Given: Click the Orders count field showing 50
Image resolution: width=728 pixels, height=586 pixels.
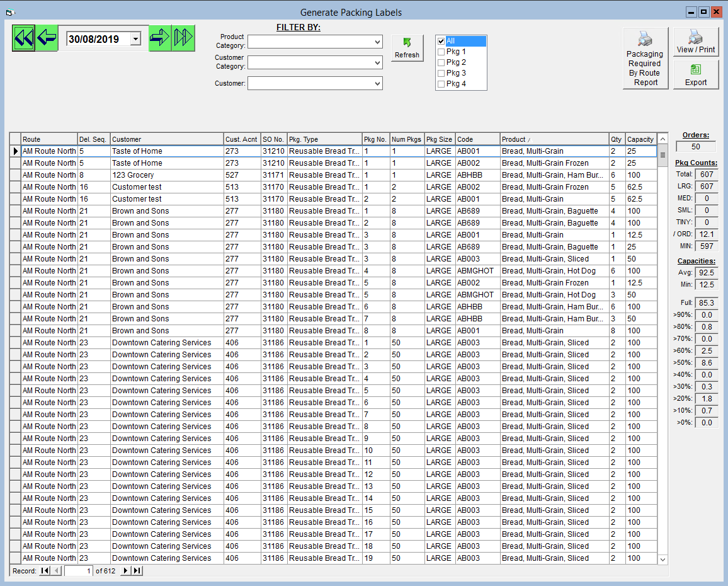Looking at the screenshot, I should point(695,147).
